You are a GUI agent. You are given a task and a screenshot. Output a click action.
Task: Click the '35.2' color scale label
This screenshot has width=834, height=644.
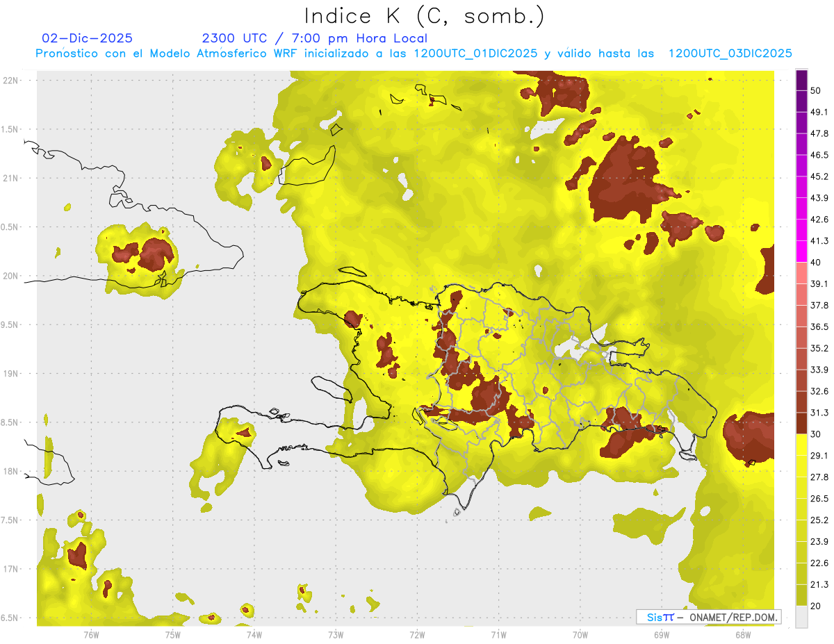coord(819,348)
